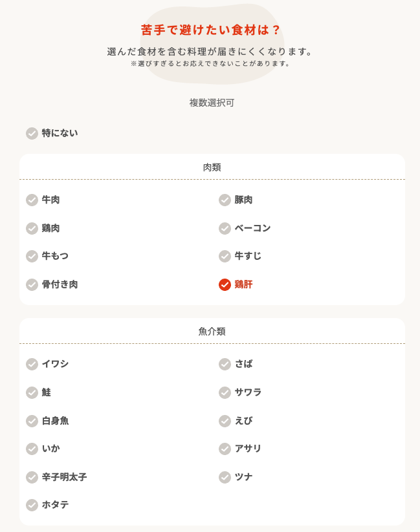Click the 鮭 checkmark icon
Viewport: 420px width, 532px height.
pyautogui.click(x=32, y=392)
